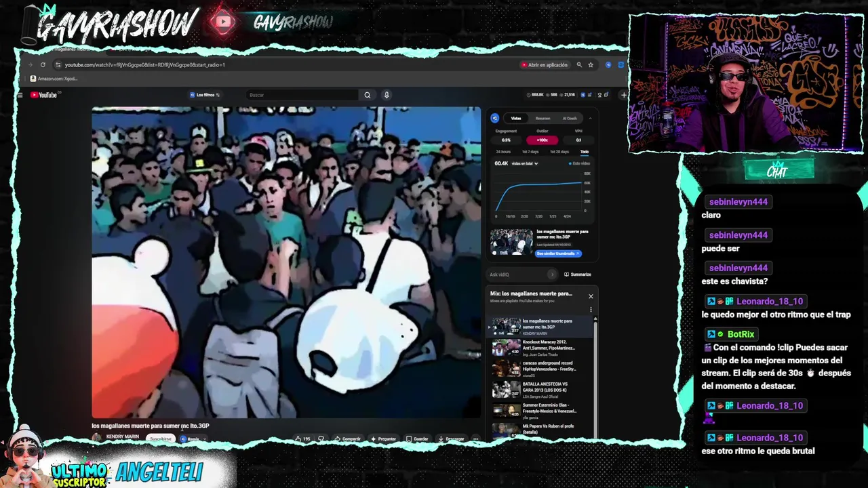Select 1st 7 days range
This screenshot has width=868, height=488.
tap(530, 152)
